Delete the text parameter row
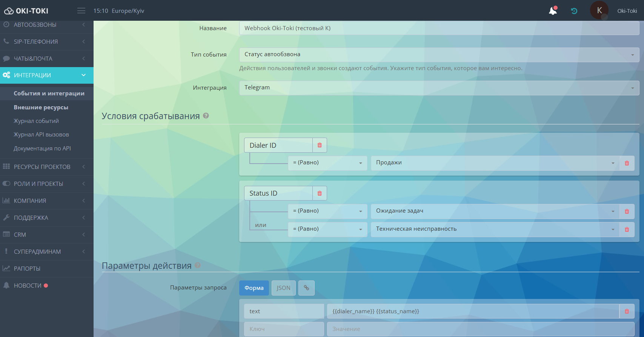This screenshot has width=644, height=337. (627, 311)
